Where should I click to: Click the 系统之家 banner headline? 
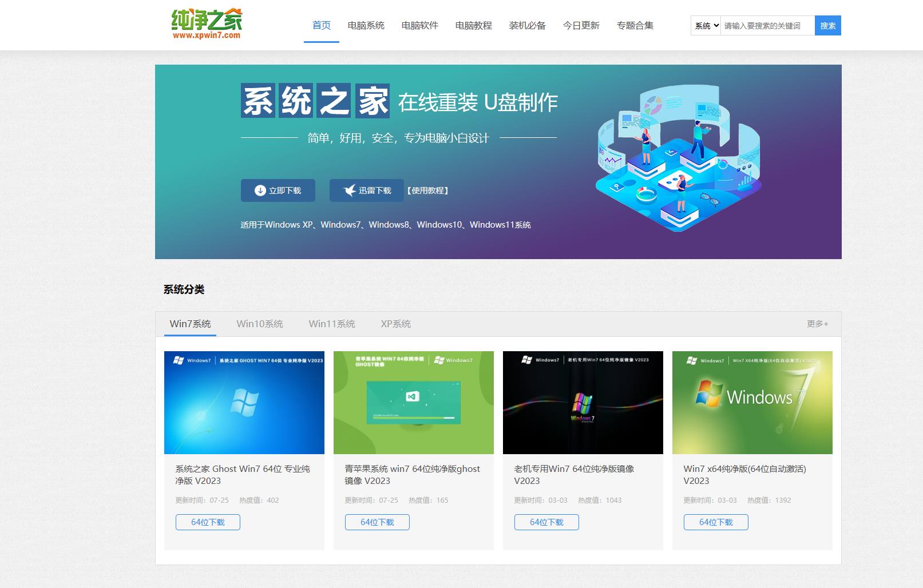pyautogui.click(x=315, y=101)
